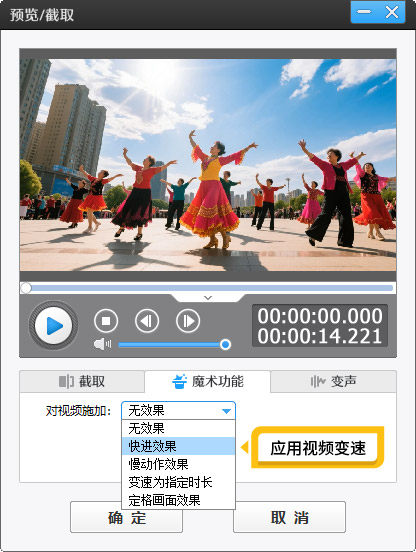Step forward one frame with next-frame icon
416x552 pixels.
[x=188, y=321]
